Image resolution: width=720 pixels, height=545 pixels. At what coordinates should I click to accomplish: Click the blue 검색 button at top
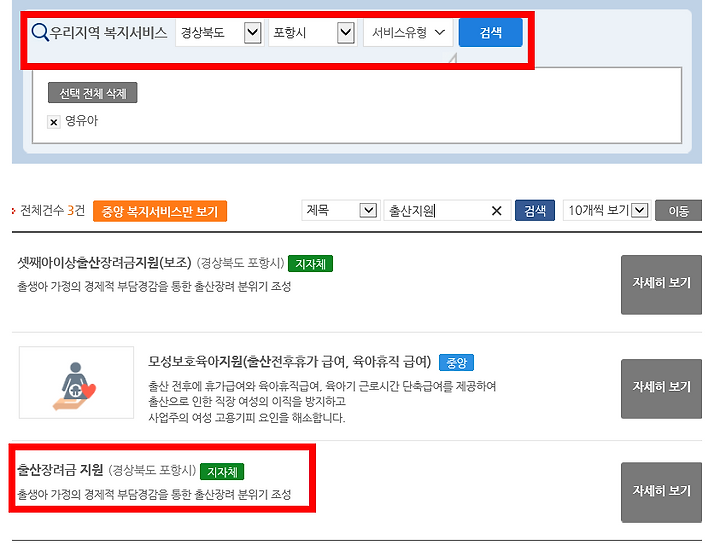pos(490,33)
